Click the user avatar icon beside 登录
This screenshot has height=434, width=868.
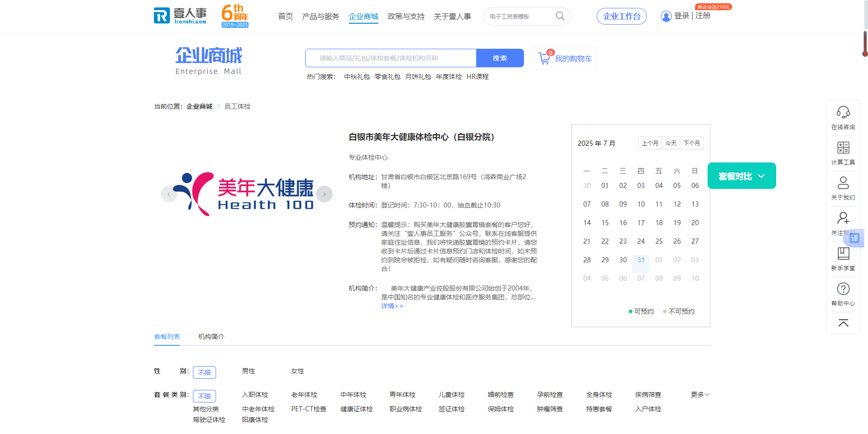pyautogui.click(x=666, y=16)
